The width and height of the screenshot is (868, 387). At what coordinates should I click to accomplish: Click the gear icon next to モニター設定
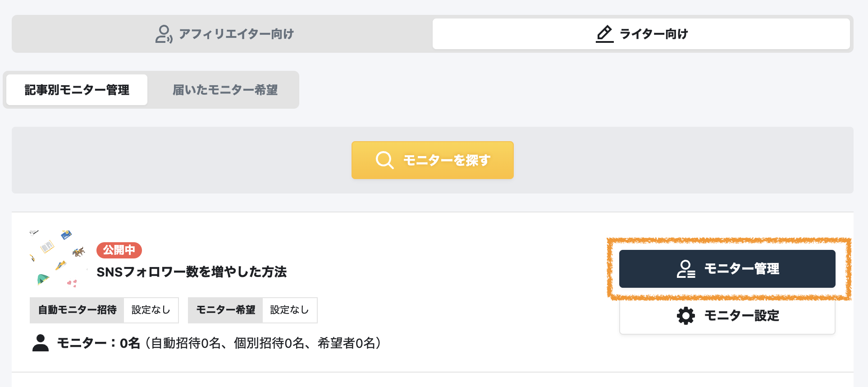coord(686,316)
